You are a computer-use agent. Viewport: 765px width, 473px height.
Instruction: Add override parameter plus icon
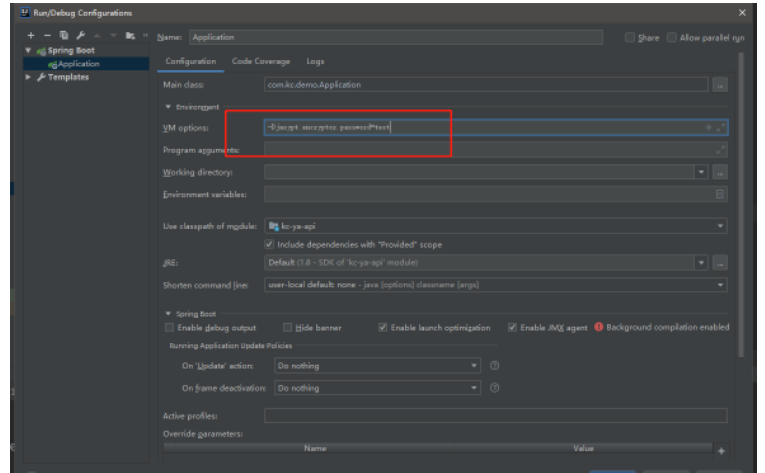[720, 451]
